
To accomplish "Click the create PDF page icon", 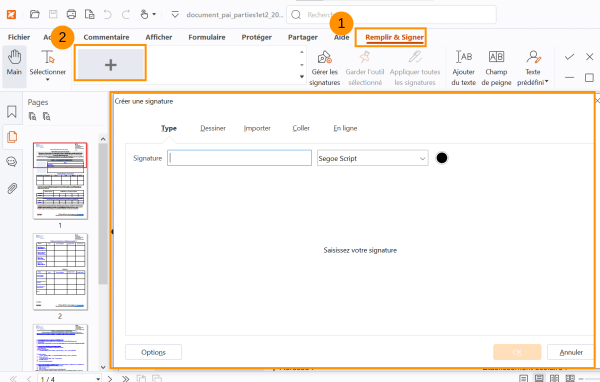I will (x=90, y=15).
